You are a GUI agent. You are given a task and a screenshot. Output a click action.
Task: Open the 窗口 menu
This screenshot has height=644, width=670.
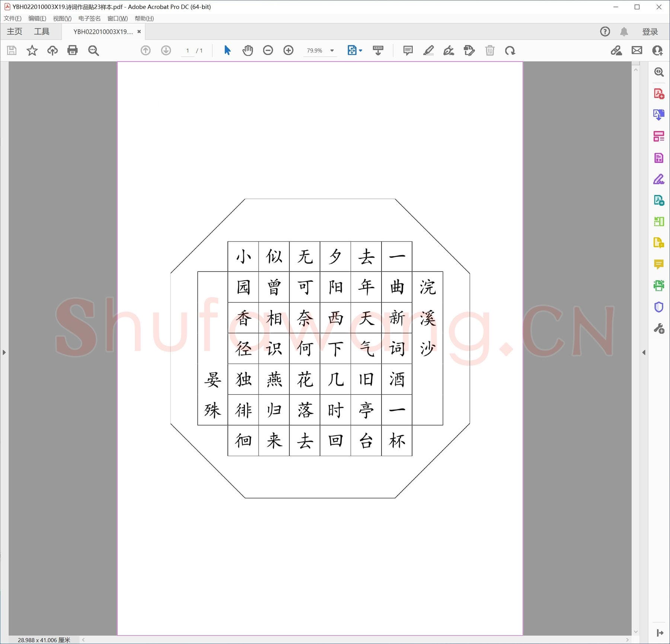[x=118, y=18]
